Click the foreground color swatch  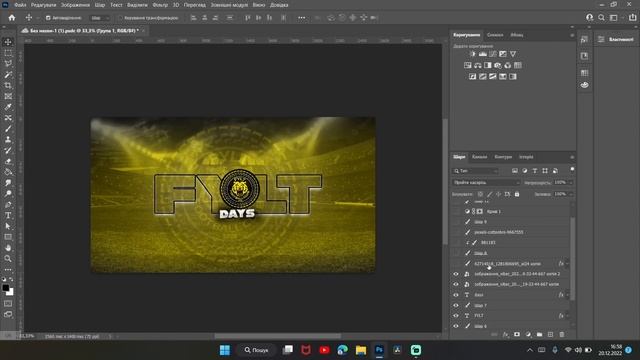pos(6,288)
